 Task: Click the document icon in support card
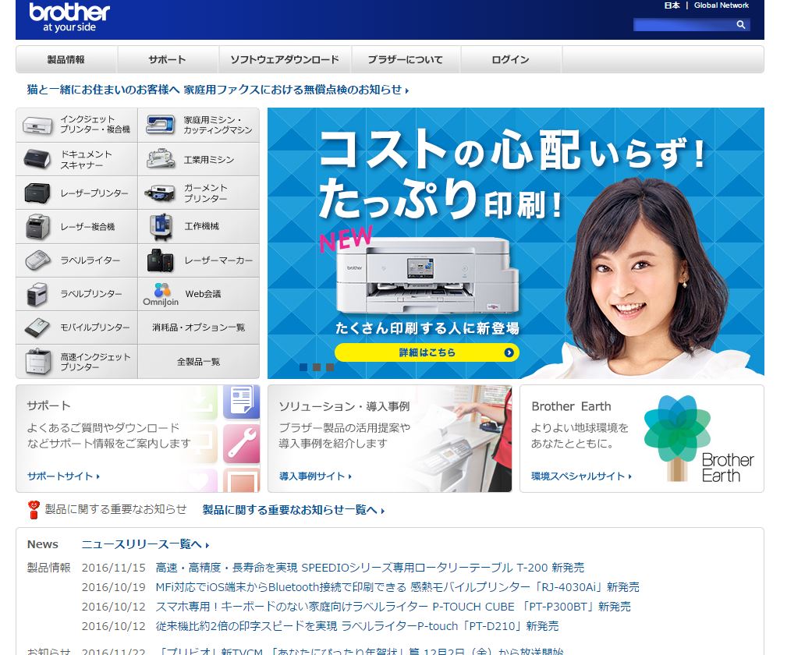[x=241, y=401]
